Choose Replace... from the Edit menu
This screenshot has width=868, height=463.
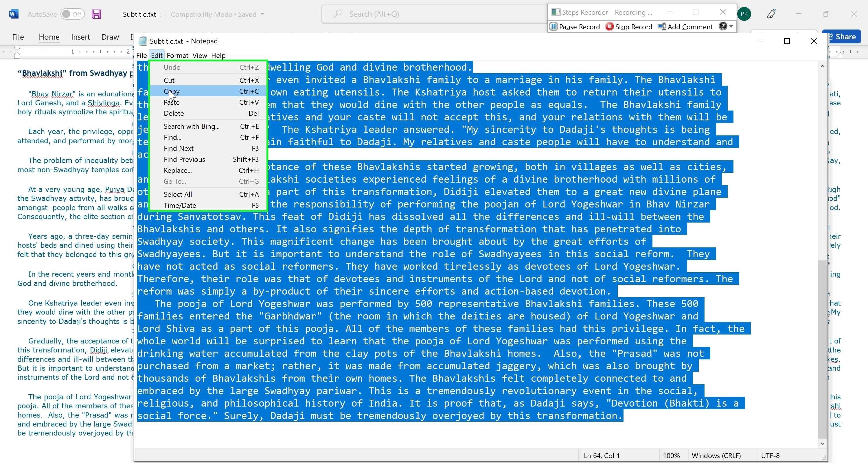pos(209,170)
